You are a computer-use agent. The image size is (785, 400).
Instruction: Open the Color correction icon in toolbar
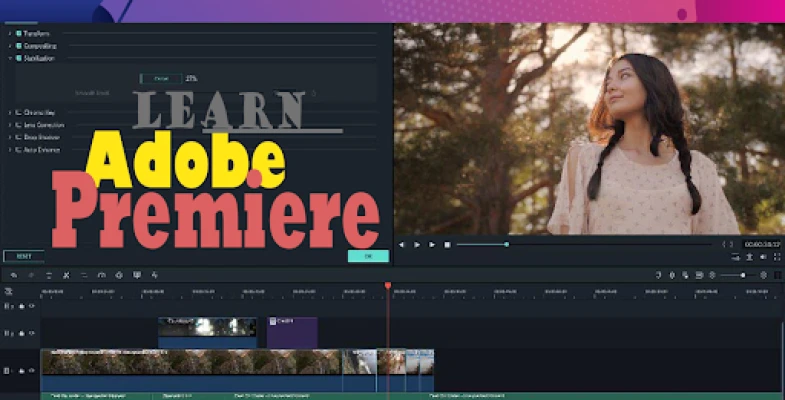(x=119, y=275)
